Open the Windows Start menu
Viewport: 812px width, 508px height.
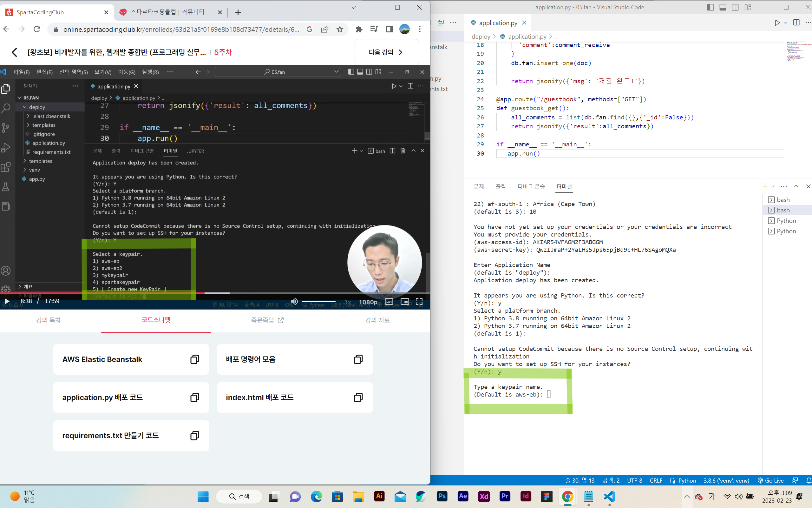203,496
